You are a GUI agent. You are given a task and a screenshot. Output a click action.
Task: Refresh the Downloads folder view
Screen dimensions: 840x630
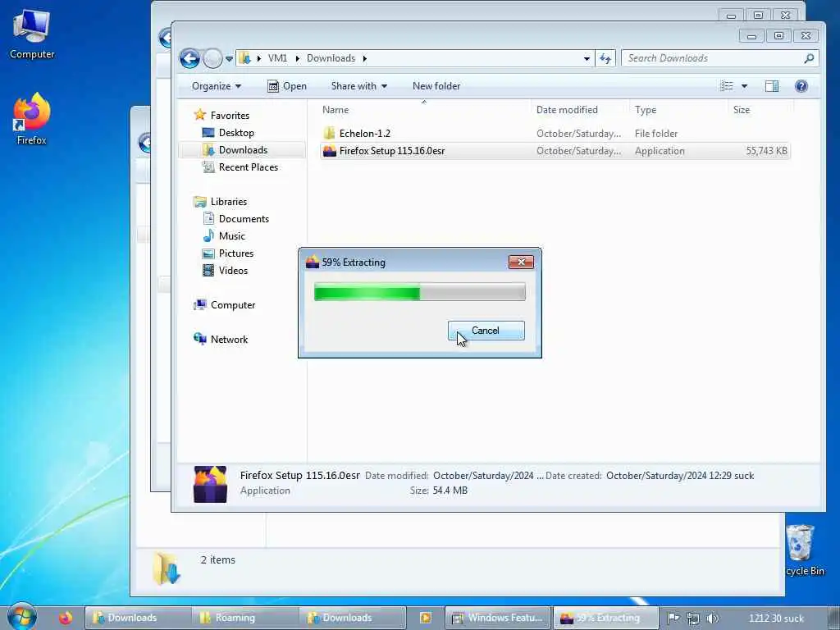click(x=605, y=58)
